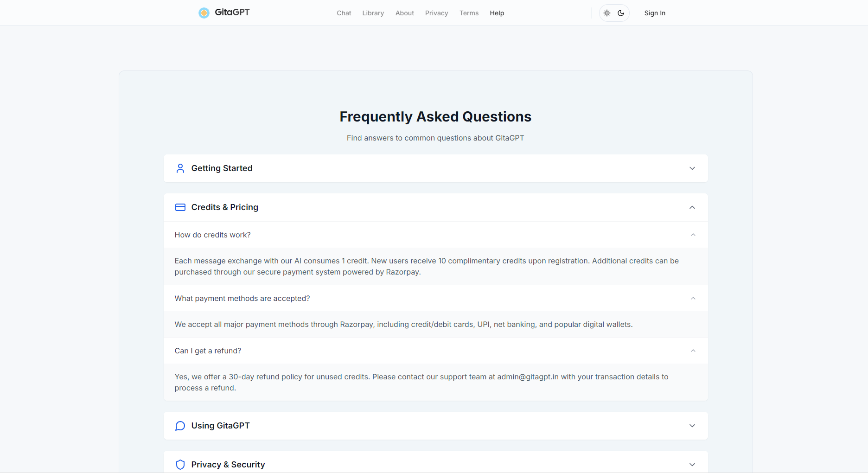The width and height of the screenshot is (868, 473).
Task: Switch to dark mode with moon icon
Action: point(621,13)
